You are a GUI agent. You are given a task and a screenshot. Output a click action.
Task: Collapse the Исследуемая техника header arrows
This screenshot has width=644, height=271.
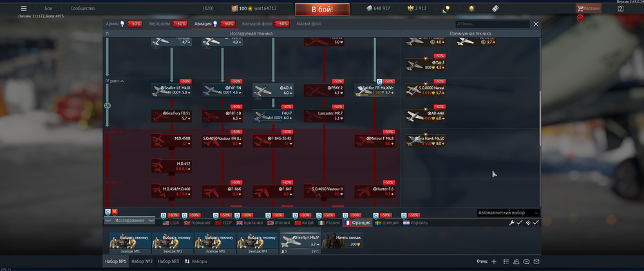click(x=107, y=33)
